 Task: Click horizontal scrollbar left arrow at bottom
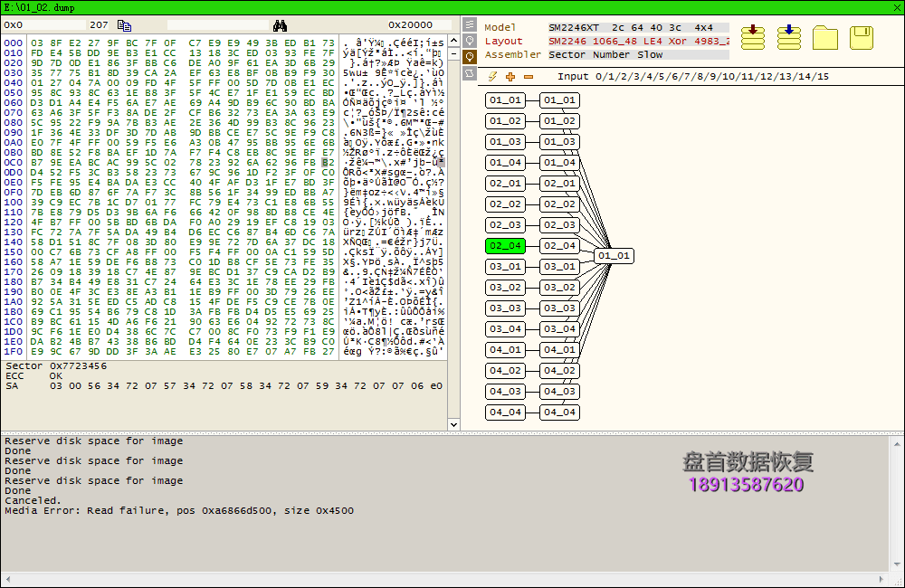(x=7, y=579)
